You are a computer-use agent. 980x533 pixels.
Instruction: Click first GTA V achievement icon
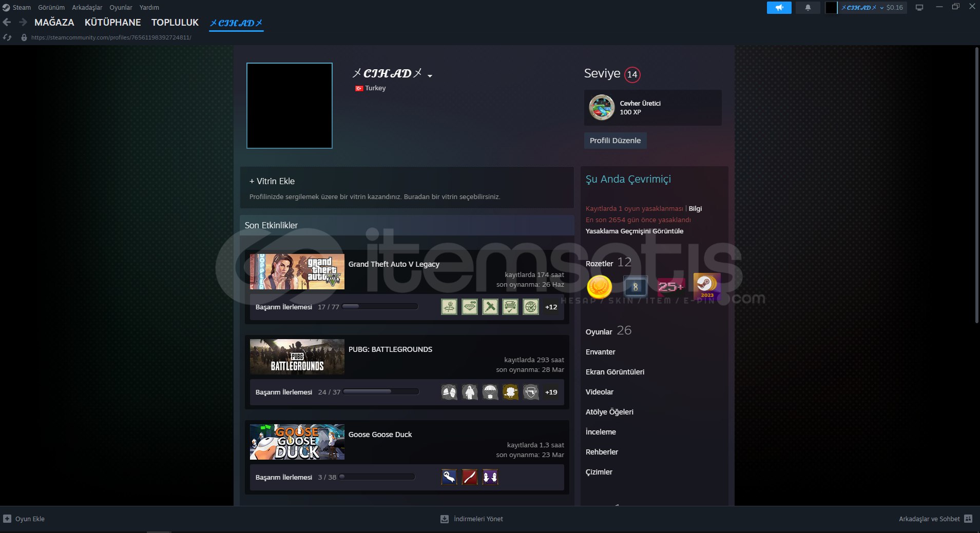tap(449, 307)
